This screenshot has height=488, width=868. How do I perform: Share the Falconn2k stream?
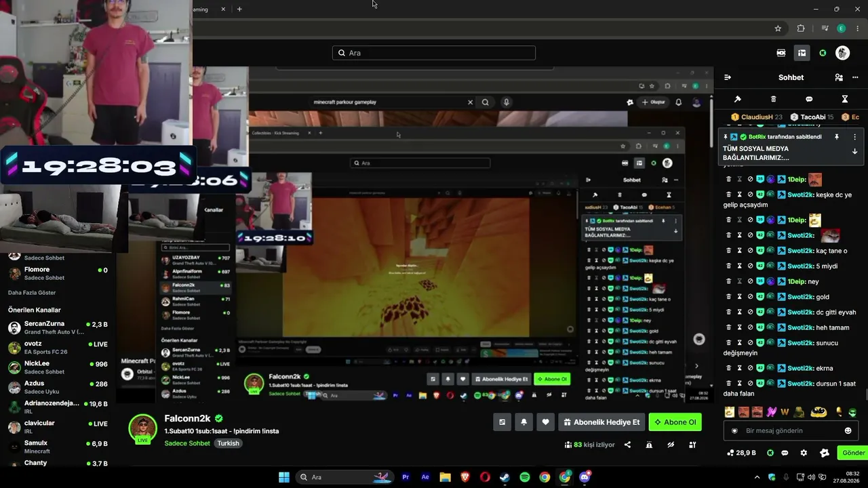coord(627,445)
